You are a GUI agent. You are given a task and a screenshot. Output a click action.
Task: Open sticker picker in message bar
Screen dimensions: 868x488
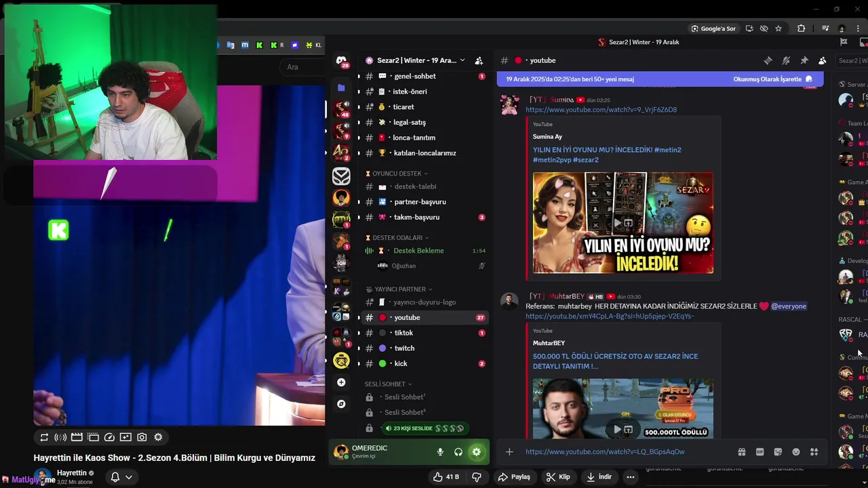[778, 452]
